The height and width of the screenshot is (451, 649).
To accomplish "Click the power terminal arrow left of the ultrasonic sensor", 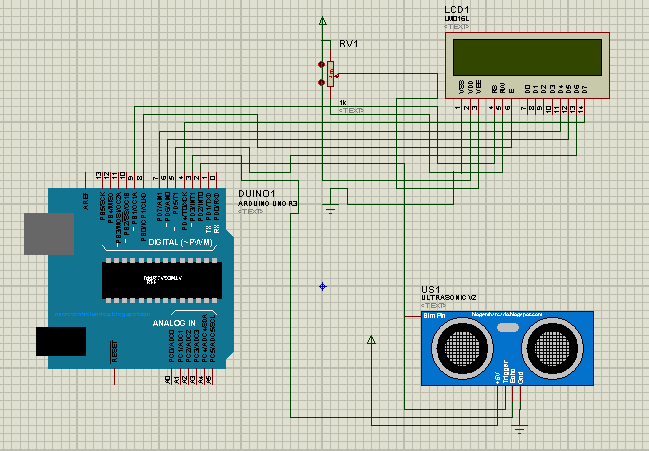I will coord(372,341).
